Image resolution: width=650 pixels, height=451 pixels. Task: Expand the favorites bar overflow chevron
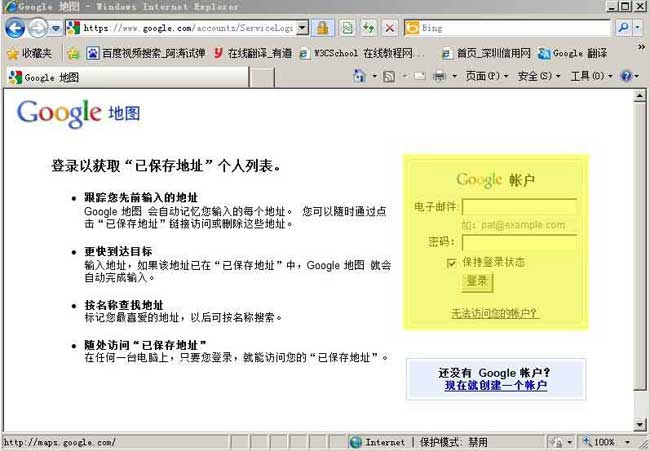pos(641,47)
